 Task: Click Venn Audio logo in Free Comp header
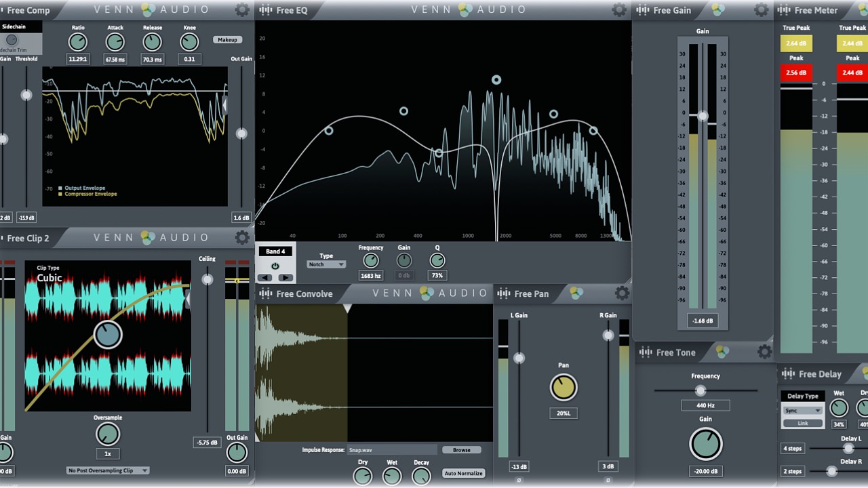[x=150, y=9]
